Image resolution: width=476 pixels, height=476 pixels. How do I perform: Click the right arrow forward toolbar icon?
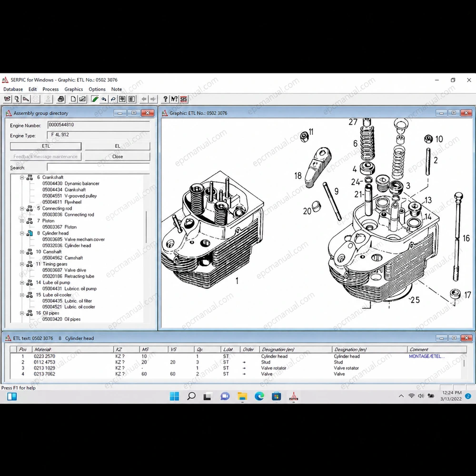pos(153,99)
